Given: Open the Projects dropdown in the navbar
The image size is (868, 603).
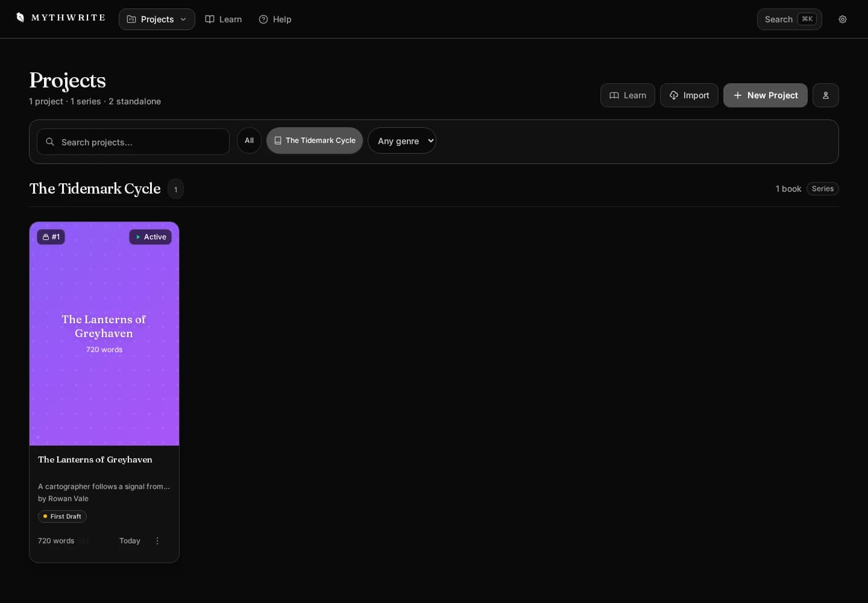Looking at the screenshot, I should (157, 19).
